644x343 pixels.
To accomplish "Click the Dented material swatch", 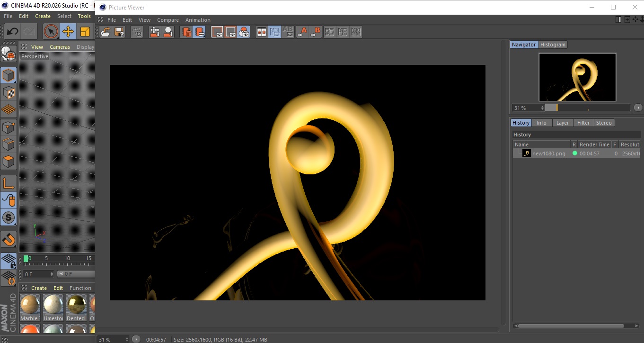I will [76, 305].
